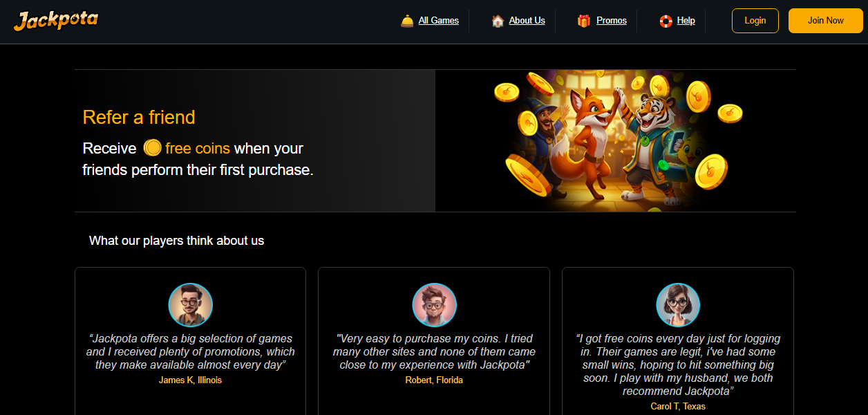Click the 'What our players think about us' heading
This screenshot has width=868, height=415.
pyautogui.click(x=177, y=241)
